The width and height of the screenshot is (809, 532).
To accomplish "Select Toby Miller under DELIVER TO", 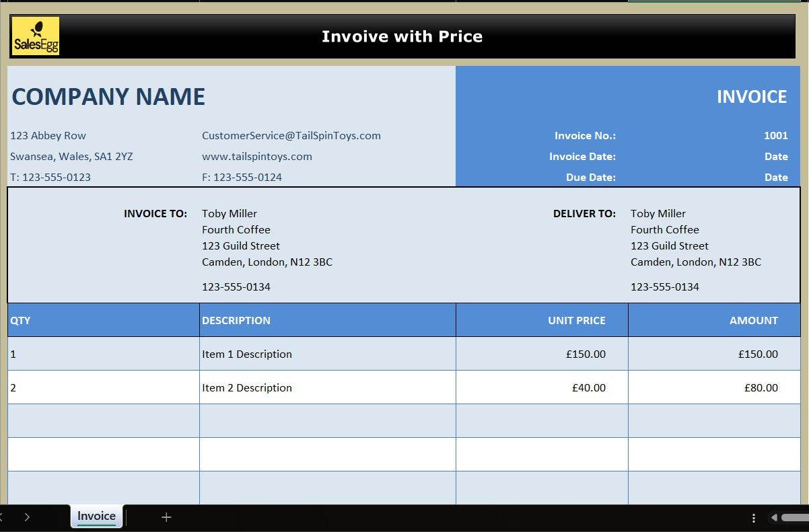I will point(658,213).
